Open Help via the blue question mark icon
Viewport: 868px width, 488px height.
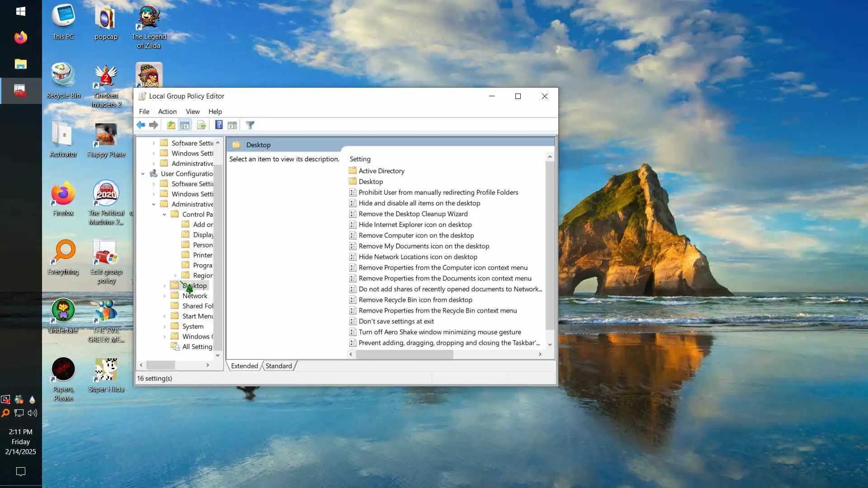click(x=219, y=125)
